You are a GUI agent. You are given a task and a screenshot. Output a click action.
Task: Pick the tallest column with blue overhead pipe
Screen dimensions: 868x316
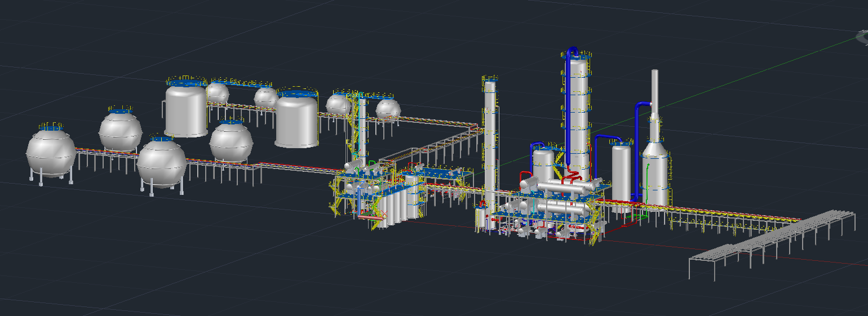coord(577,115)
